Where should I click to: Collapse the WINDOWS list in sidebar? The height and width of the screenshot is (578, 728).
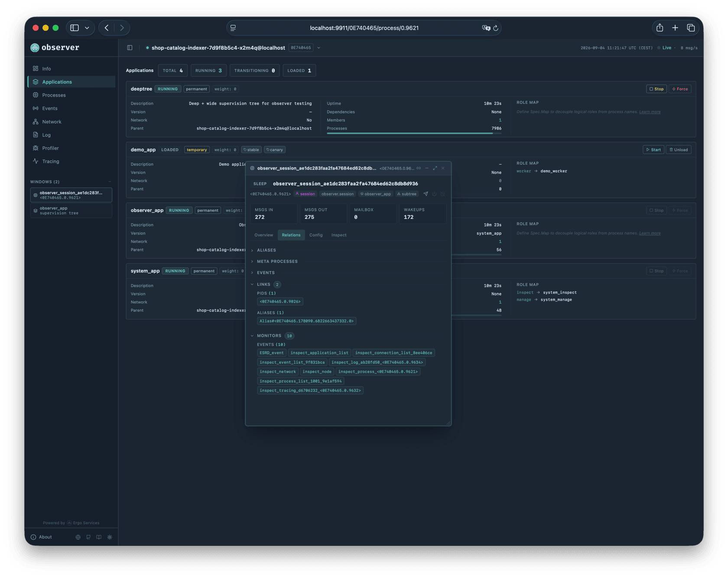pos(110,182)
